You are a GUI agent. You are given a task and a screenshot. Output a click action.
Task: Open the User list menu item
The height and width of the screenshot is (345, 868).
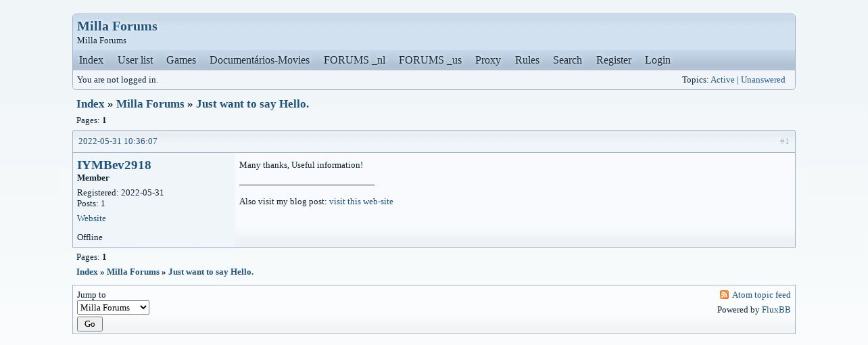(x=135, y=60)
